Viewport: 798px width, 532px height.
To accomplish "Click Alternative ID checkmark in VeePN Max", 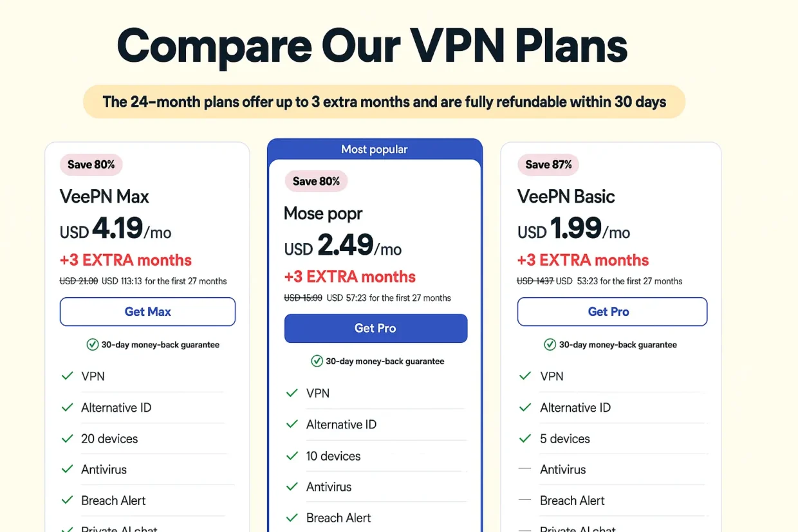I will pyautogui.click(x=67, y=407).
